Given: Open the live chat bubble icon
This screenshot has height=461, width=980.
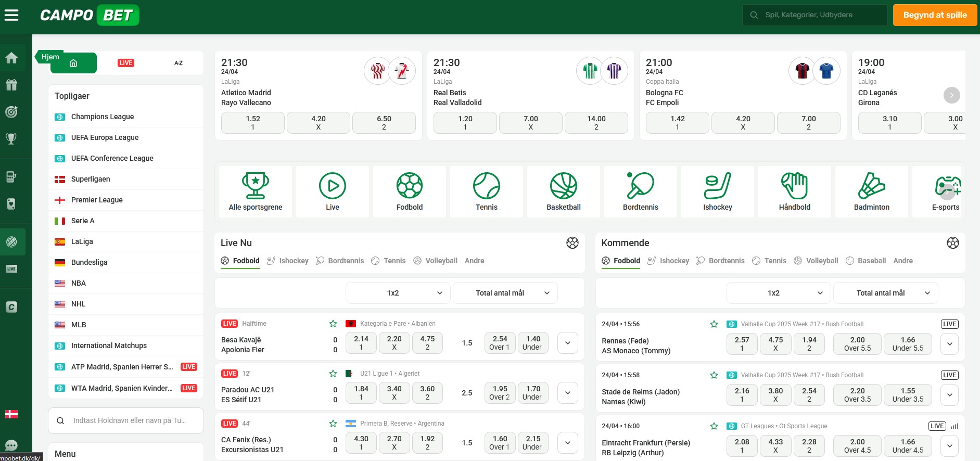Looking at the screenshot, I should click(x=11, y=445).
